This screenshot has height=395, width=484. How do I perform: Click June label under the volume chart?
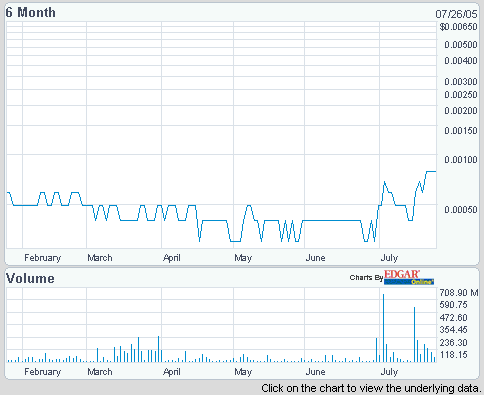(x=315, y=372)
